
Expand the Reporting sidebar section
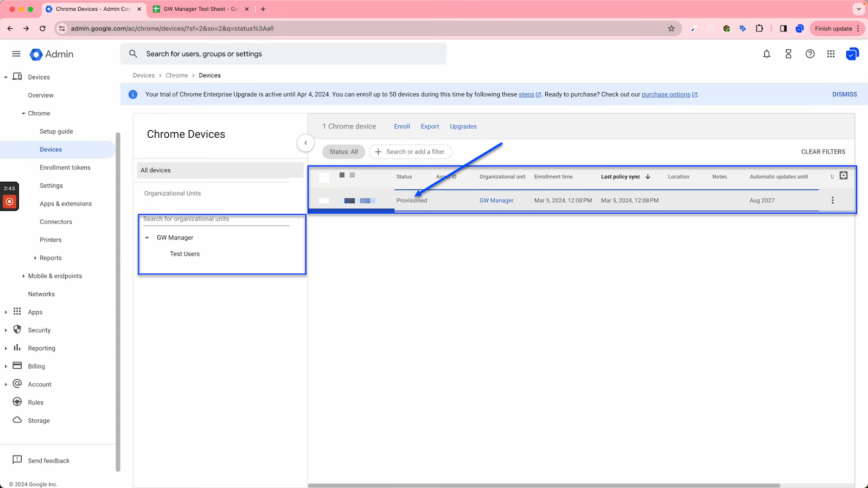click(x=6, y=348)
